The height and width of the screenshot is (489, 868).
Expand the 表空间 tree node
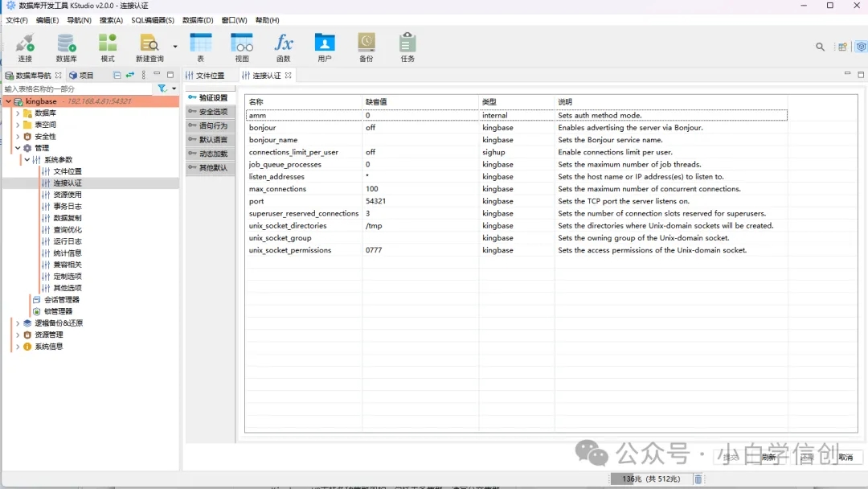tap(18, 125)
